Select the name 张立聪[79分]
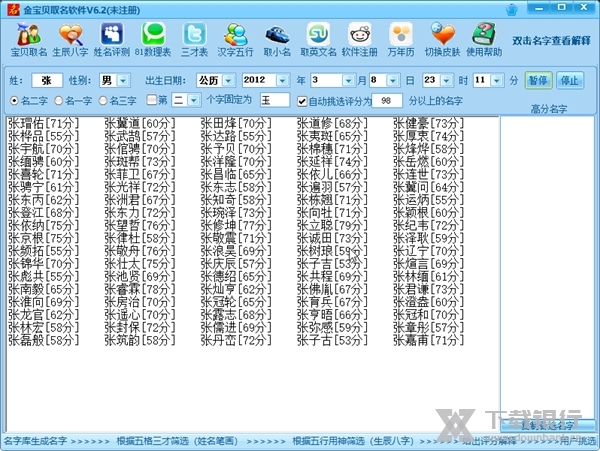Image resolution: width=600 pixels, height=451 pixels. (332, 225)
